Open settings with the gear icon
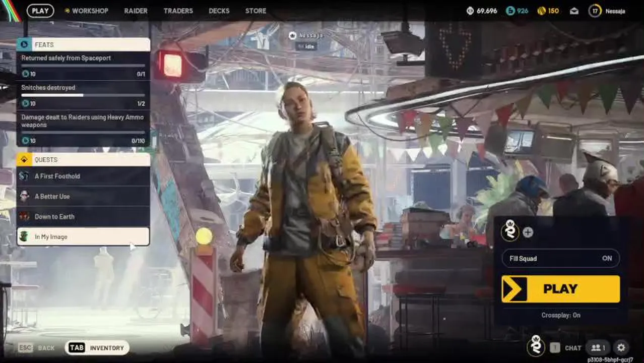The width and height of the screenshot is (644, 363). tap(621, 347)
